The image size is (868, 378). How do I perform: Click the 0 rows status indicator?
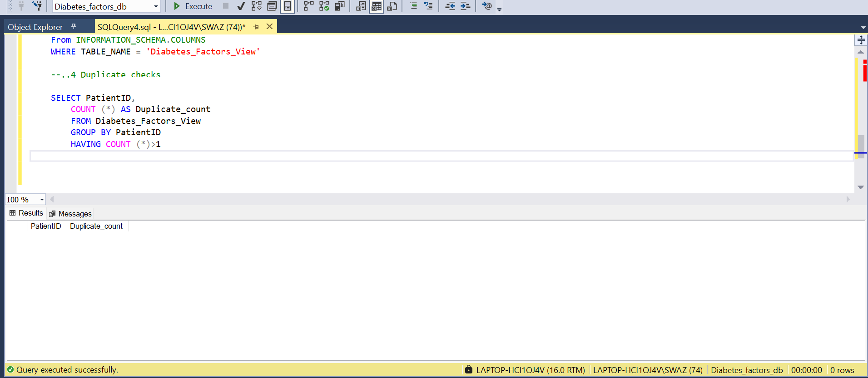842,370
